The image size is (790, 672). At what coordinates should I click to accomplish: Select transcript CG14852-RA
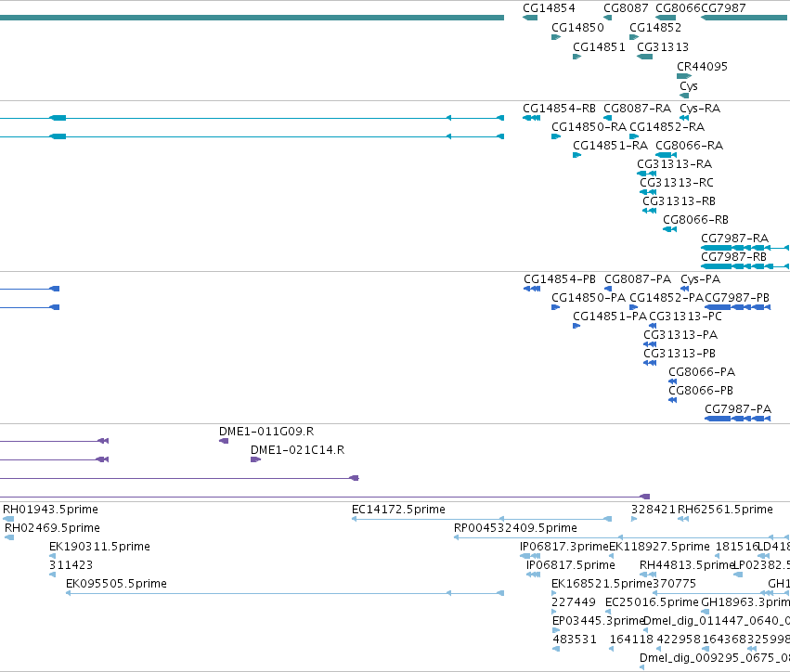coord(667,127)
